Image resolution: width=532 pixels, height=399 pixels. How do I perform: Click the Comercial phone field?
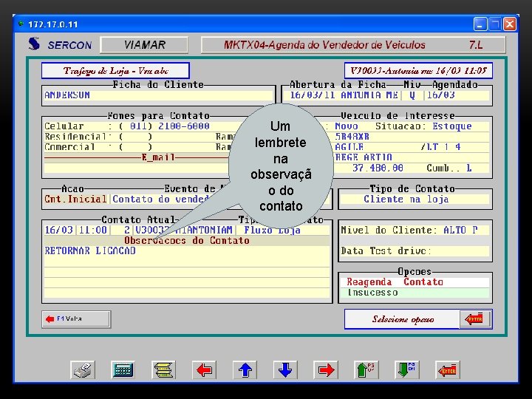click(x=136, y=147)
